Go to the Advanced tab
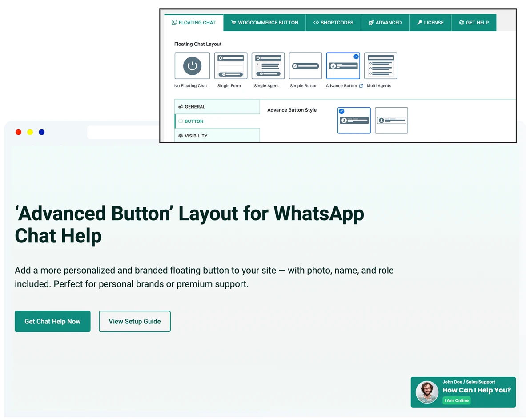 385,23
